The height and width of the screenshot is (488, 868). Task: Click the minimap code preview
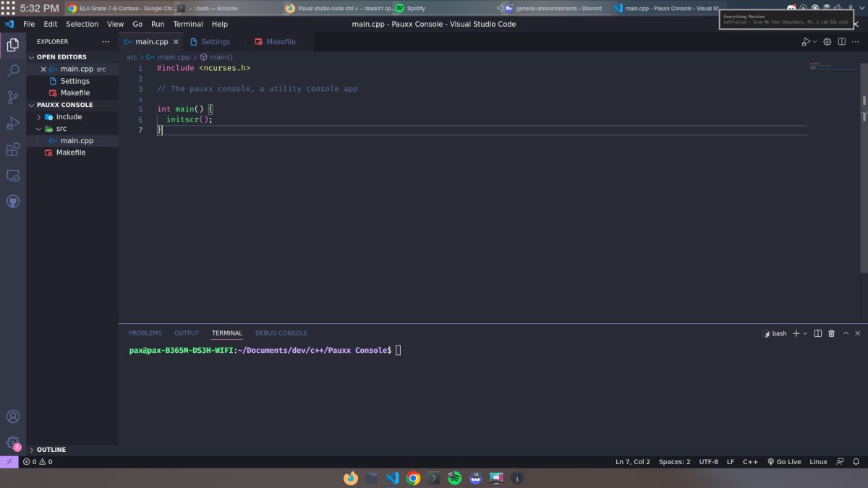834,67
